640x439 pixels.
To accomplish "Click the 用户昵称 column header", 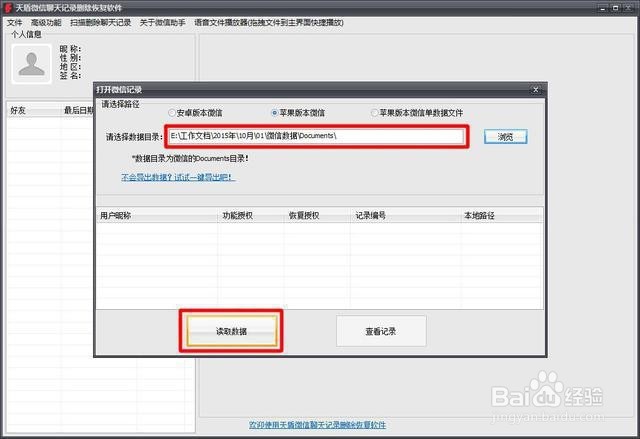I will (x=157, y=215).
